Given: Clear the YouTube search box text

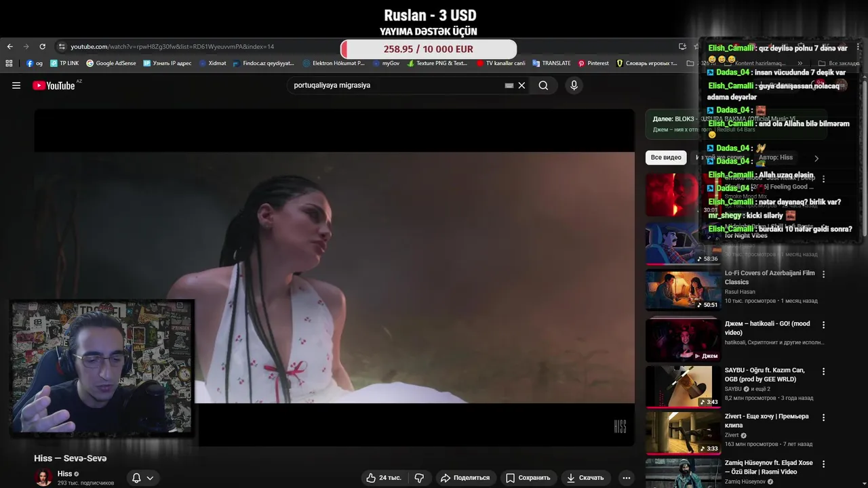Looking at the screenshot, I should tap(521, 85).
